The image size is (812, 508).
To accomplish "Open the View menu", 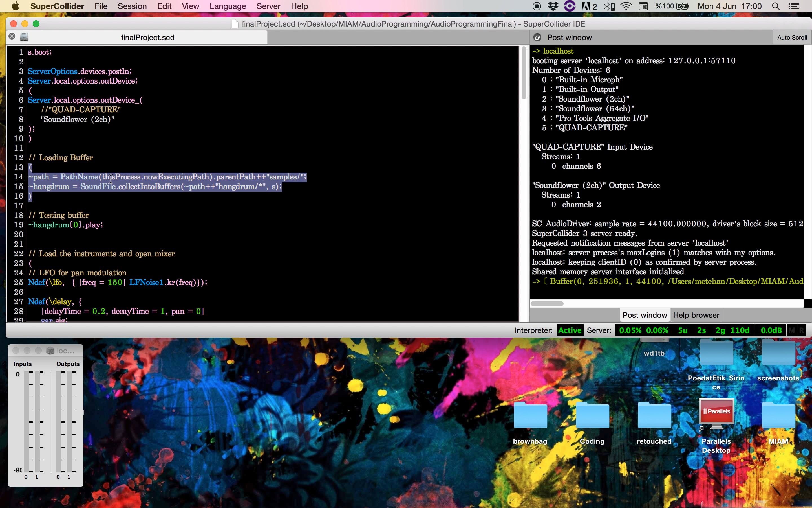I will [x=190, y=6].
